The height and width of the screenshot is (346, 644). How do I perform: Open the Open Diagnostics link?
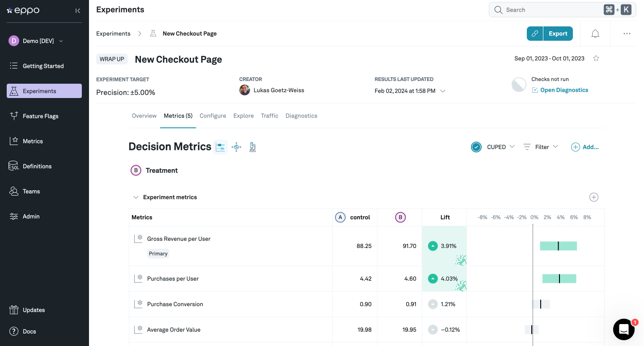(563, 90)
